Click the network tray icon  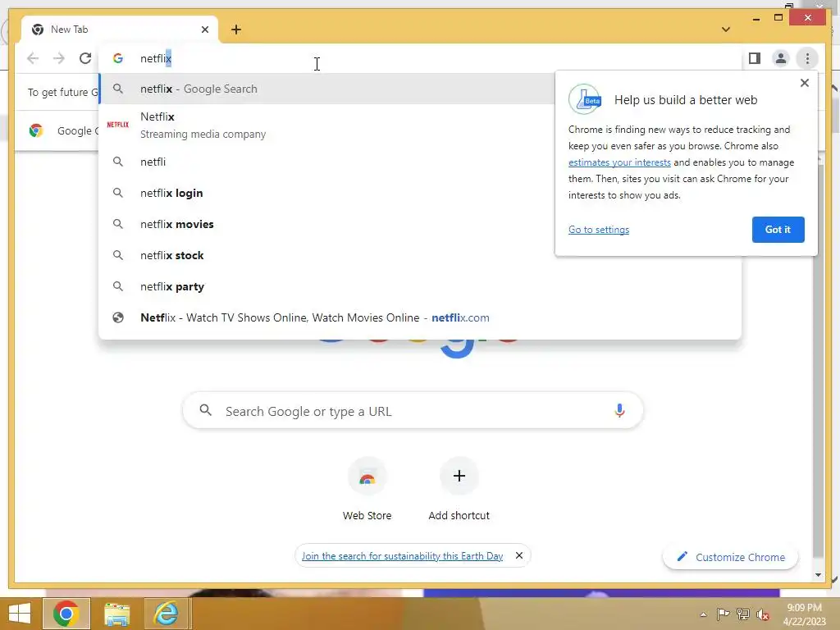[742, 614]
